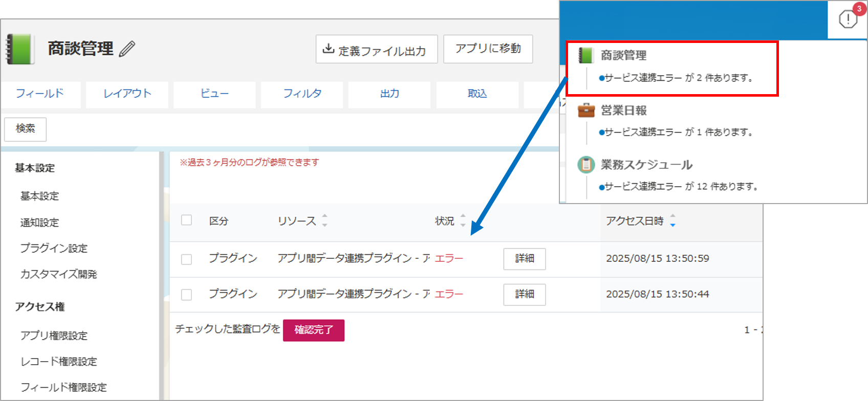Click 定義ファイル出力 download button

pyautogui.click(x=377, y=49)
